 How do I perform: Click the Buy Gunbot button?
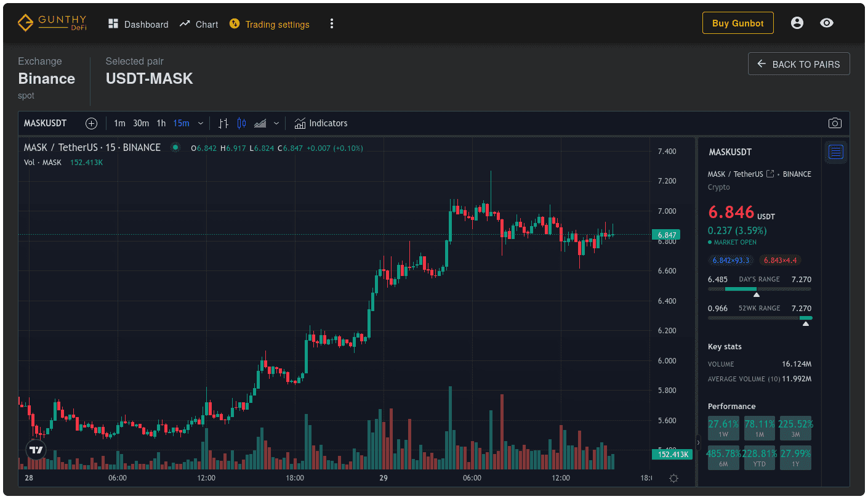(737, 23)
